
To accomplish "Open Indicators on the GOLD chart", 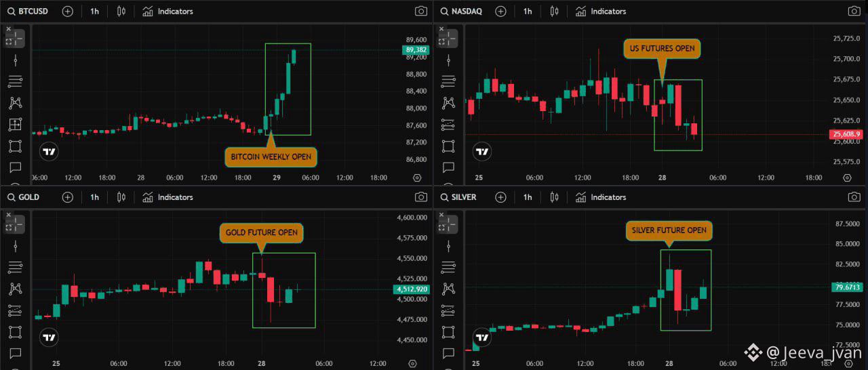I will (167, 197).
